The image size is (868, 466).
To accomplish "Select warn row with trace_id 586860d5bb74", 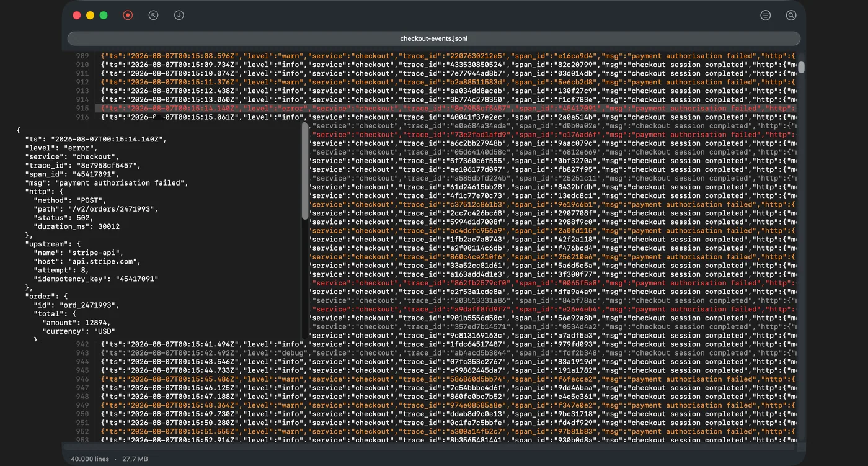I will 447,379.
